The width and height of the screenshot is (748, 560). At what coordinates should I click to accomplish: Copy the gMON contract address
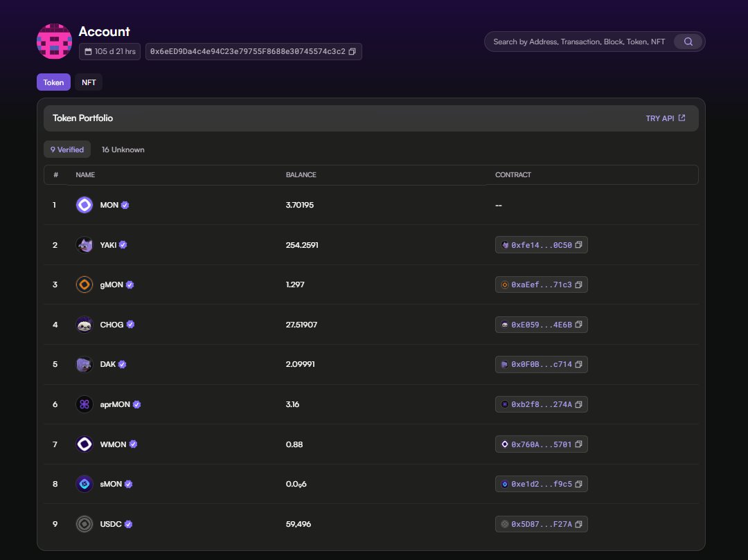tap(578, 284)
